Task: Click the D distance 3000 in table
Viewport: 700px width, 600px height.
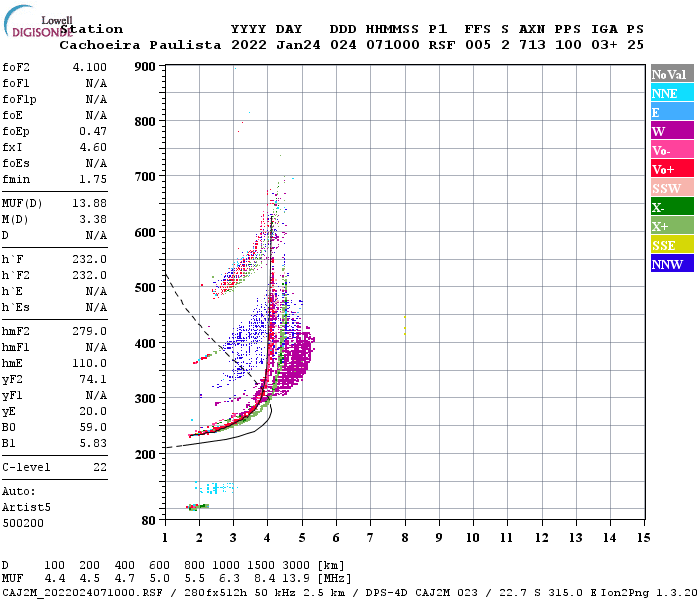Action: 296,566
